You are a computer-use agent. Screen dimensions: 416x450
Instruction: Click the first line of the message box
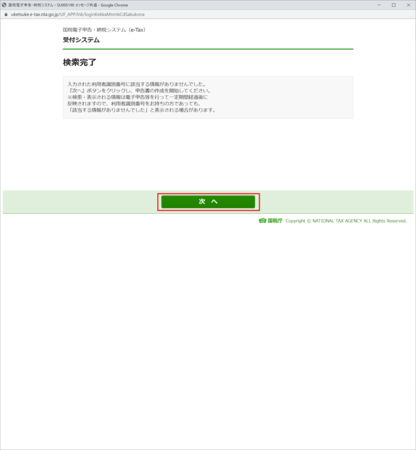pyautogui.click(x=137, y=84)
